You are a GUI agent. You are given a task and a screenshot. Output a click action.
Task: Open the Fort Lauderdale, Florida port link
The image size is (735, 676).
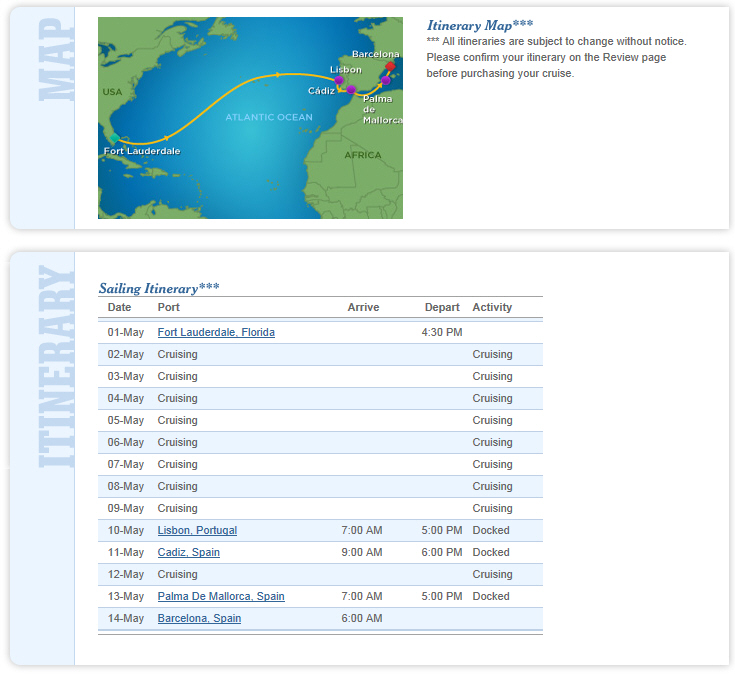point(216,332)
